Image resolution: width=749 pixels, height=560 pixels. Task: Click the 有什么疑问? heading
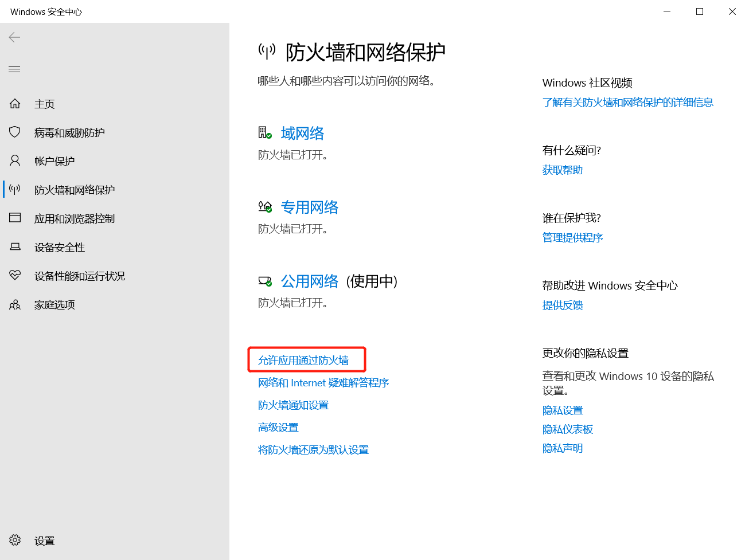(x=572, y=150)
